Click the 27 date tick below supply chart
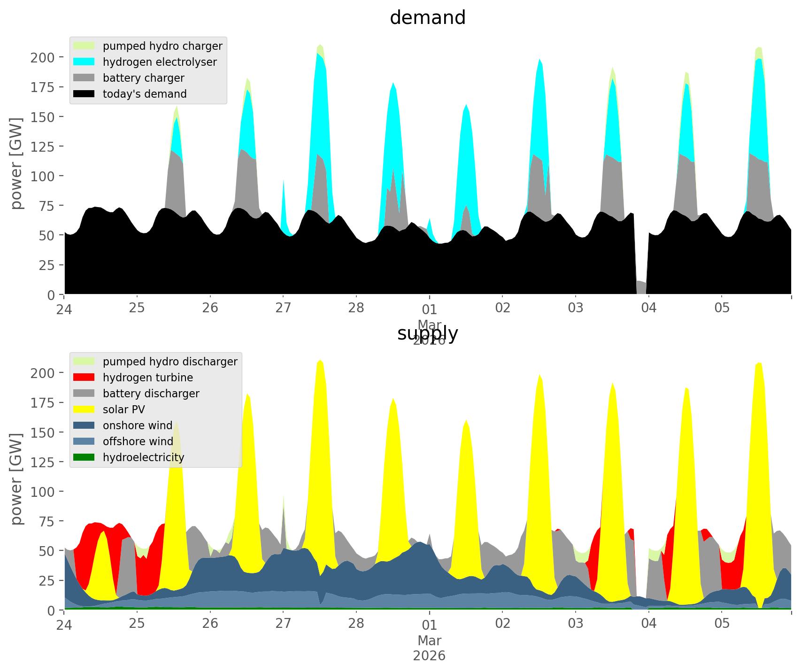801x672 pixels. [x=283, y=624]
